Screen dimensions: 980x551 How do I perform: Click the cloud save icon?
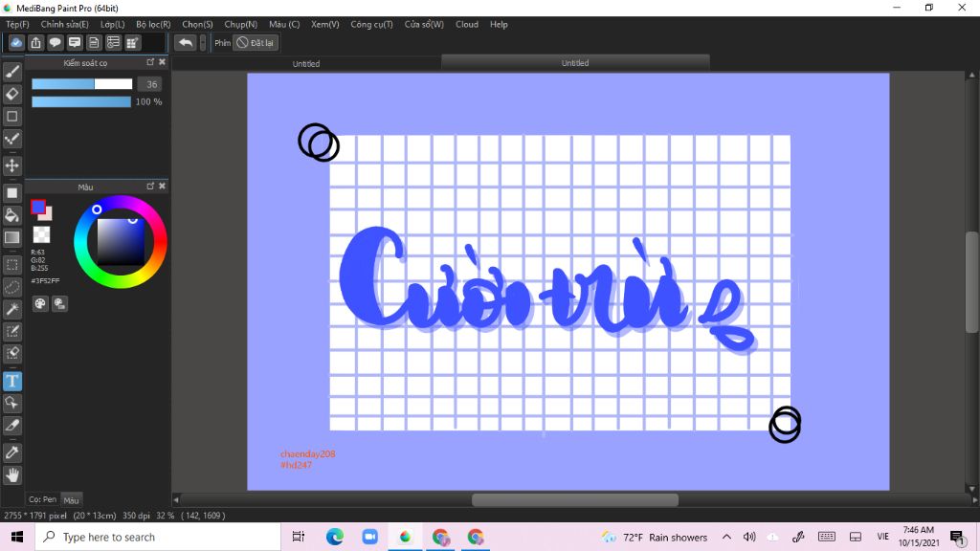(x=16, y=42)
